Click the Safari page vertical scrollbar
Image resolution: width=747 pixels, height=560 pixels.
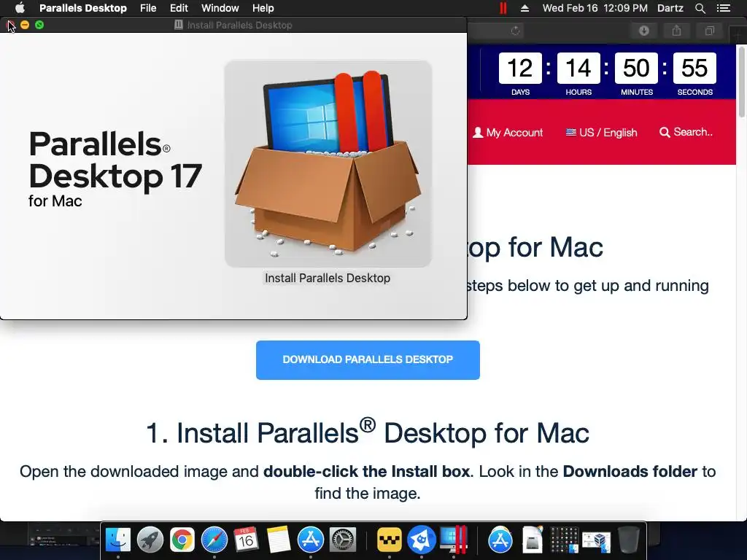(x=742, y=82)
